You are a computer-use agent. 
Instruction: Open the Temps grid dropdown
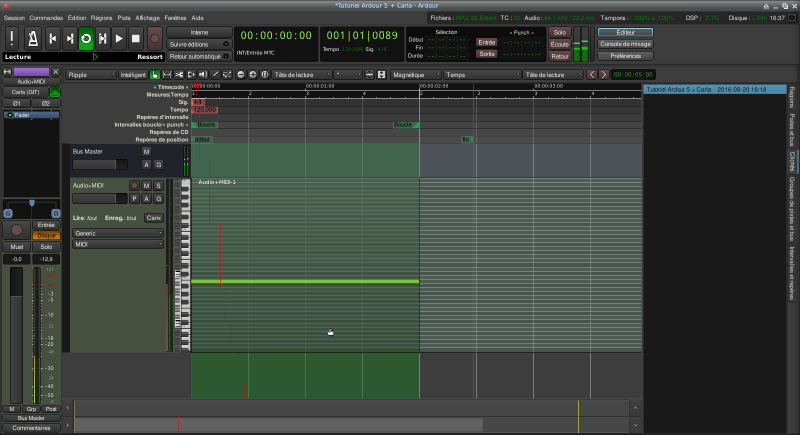[x=482, y=75]
